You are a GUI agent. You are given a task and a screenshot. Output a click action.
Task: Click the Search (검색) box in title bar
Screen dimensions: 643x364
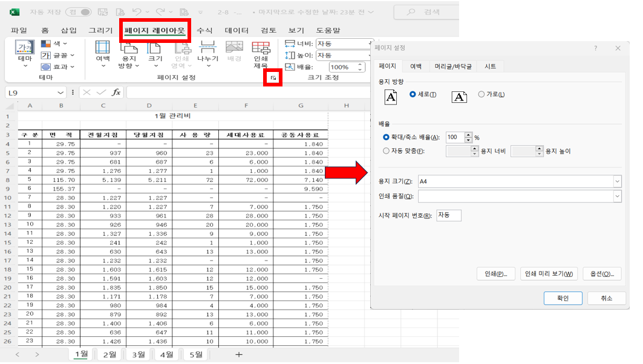coord(426,12)
